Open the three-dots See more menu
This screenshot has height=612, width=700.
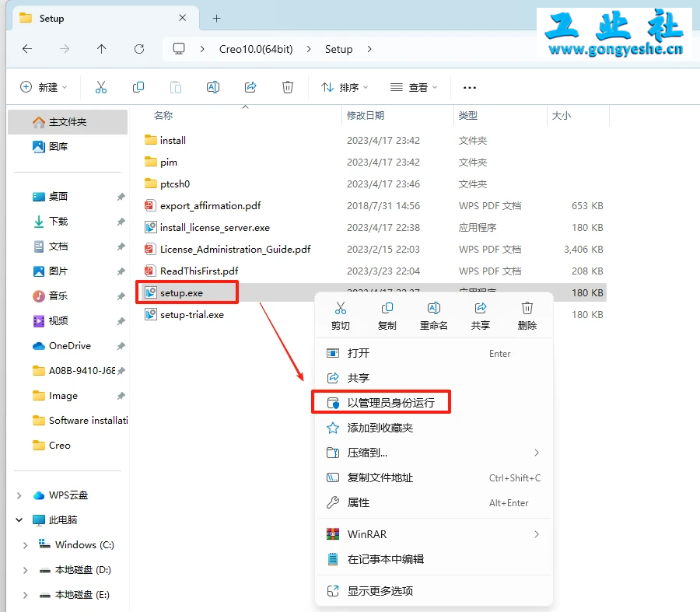470,88
